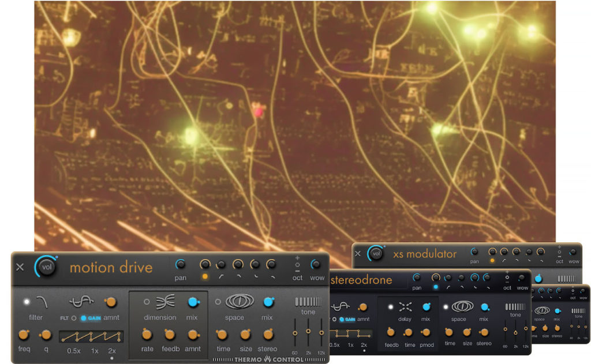The width and height of the screenshot is (591, 364).
Task: Decrease octave with the minus in motion drive
Action: (297, 271)
